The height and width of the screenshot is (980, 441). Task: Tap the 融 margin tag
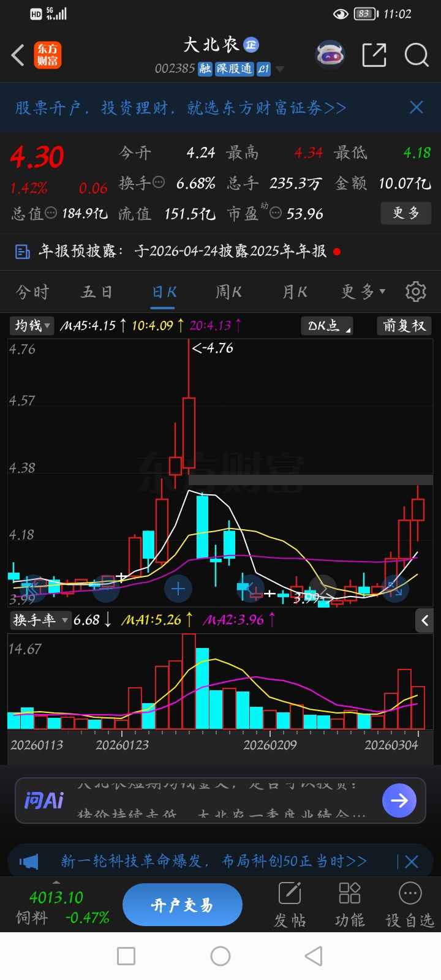coord(205,69)
